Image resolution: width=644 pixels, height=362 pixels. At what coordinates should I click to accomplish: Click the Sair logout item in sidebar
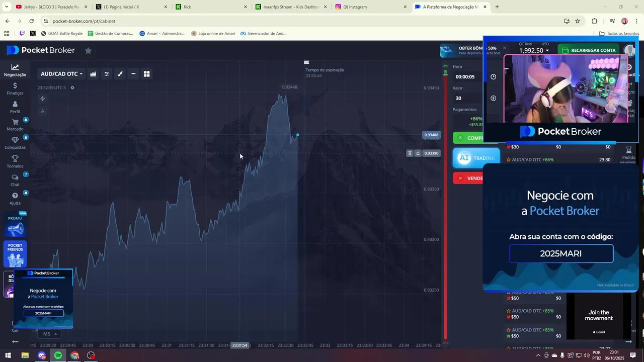[15, 327]
